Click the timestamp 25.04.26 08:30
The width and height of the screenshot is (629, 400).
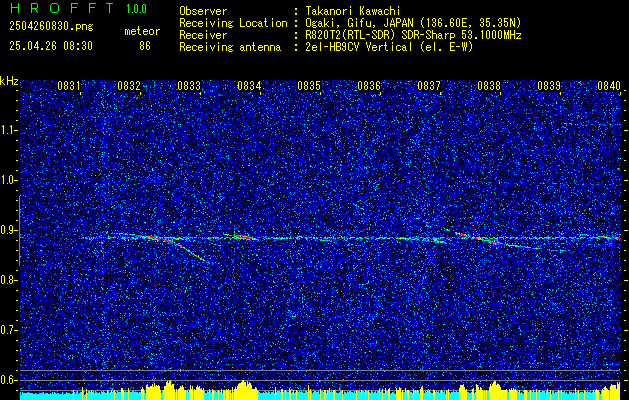coord(51,46)
